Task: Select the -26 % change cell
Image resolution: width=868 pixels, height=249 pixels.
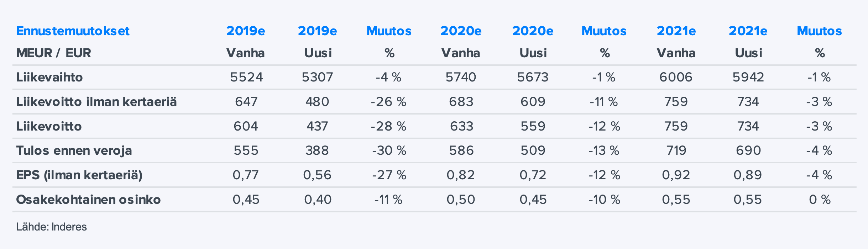Action: click(388, 102)
